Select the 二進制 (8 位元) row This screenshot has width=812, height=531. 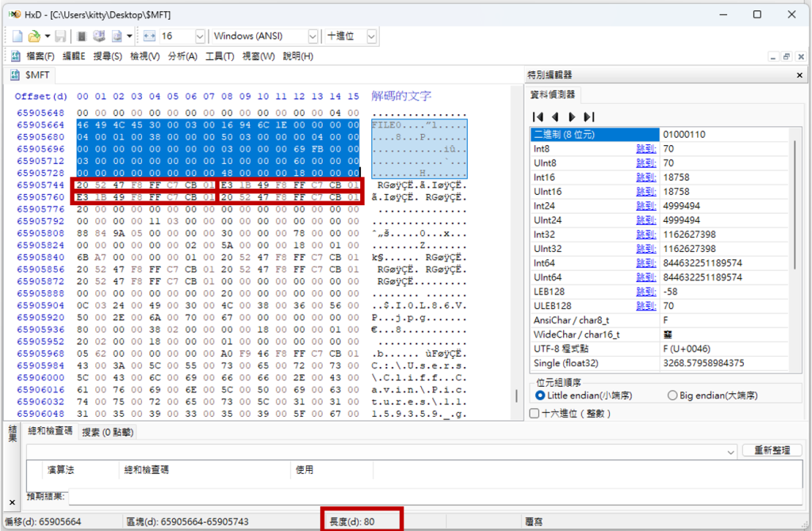click(x=659, y=135)
